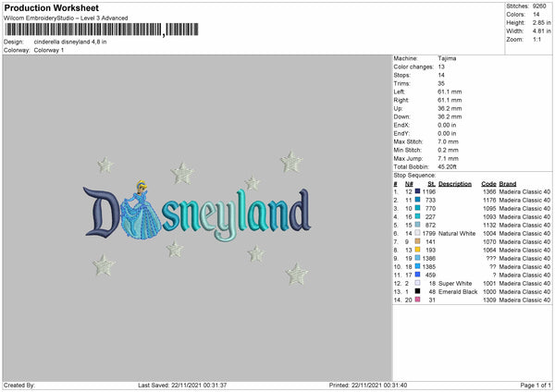Image resolution: width=555 pixels, height=392 pixels.
Task: Select the Emerald Black color swatch
Action: coord(418,291)
